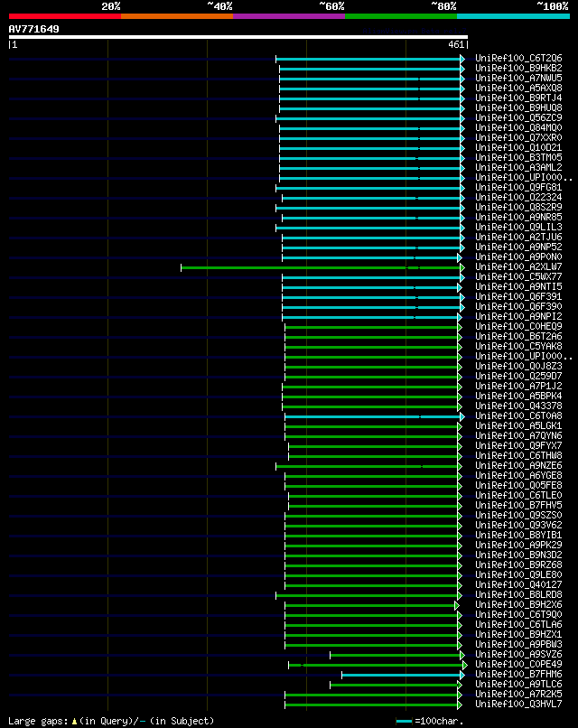Open hit UniRef100_A7NWU5

point(518,78)
